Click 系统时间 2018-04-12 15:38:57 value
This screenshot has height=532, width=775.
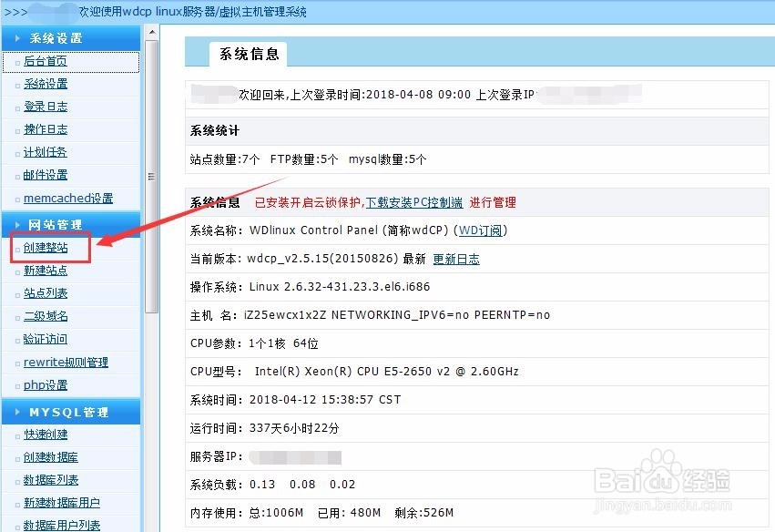click(325, 400)
